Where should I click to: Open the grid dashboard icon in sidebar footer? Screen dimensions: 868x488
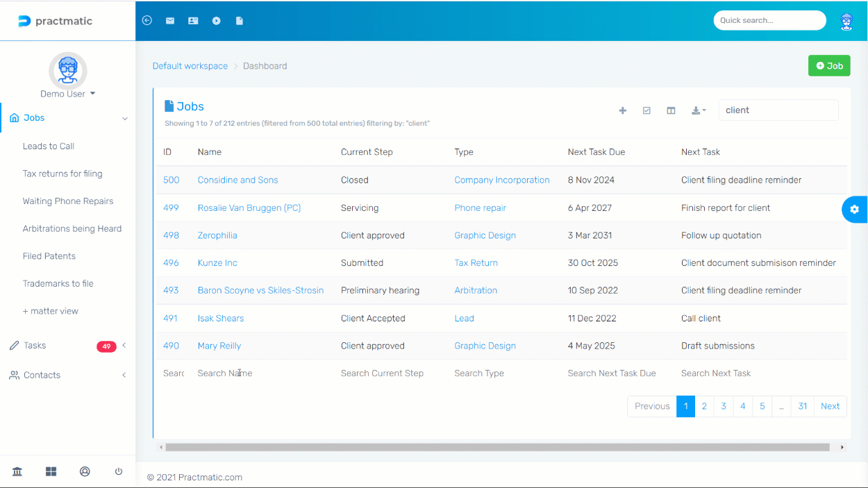pyautogui.click(x=51, y=471)
